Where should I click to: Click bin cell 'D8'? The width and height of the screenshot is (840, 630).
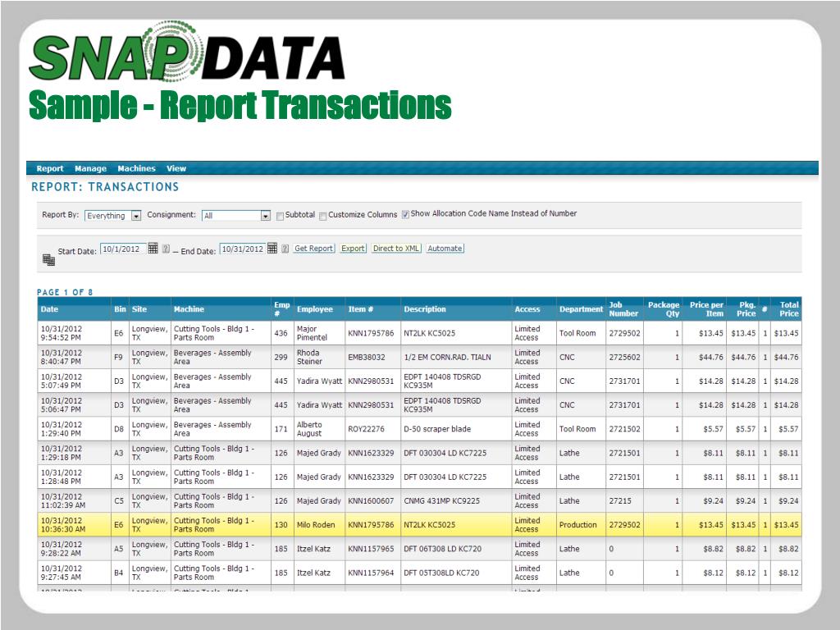[x=118, y=429]
